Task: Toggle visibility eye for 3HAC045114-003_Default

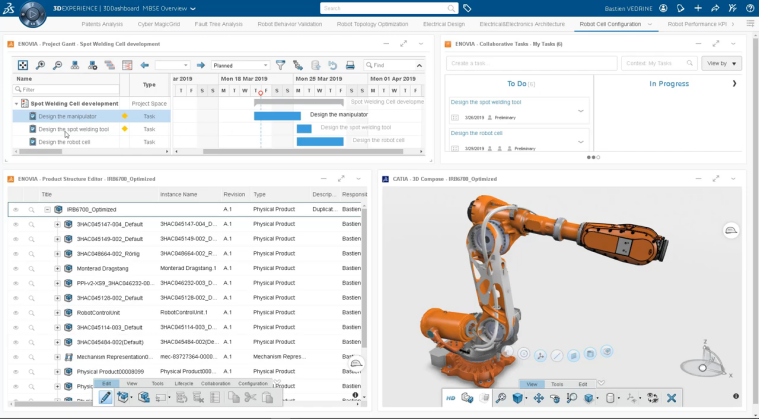Action: click(x=15, y=328)
